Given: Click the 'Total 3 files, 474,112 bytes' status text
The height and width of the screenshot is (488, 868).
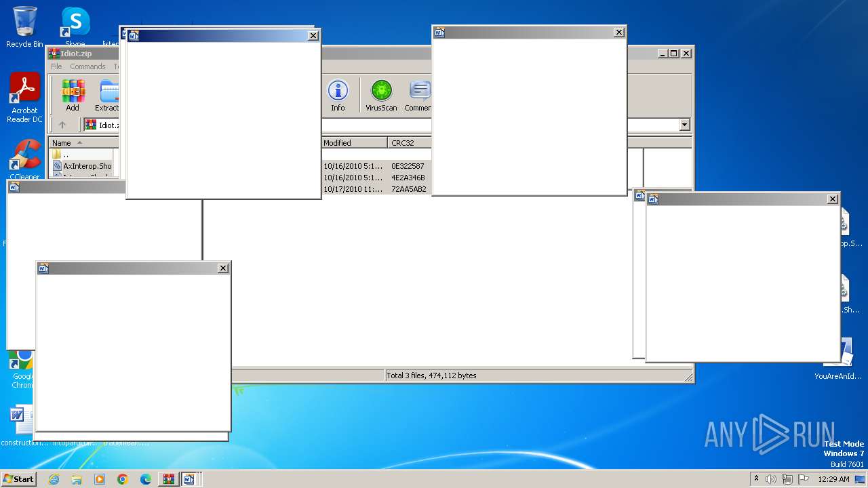Looking at the screenshot, I should click(431, 375).
